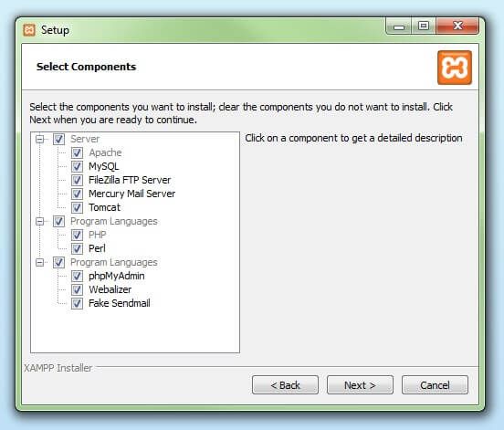This screenshot has width=504, height=430.
Task: Click the Setup title bar icon
Action: (29, 30)
